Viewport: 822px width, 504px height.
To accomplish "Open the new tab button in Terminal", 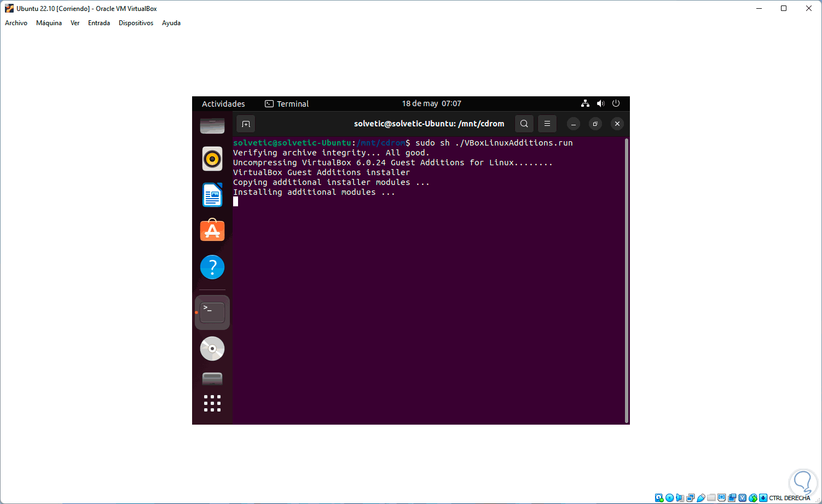I will [x=246, y=124].
